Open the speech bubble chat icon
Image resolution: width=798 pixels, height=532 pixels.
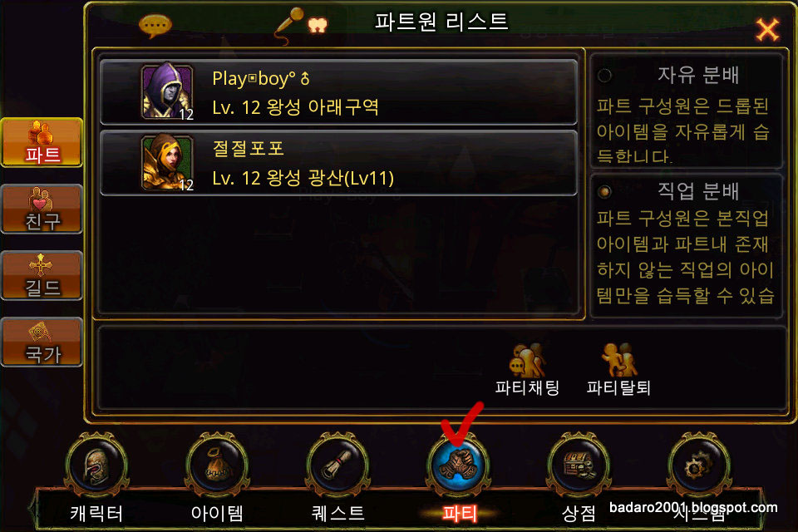(x=155, y=26)
